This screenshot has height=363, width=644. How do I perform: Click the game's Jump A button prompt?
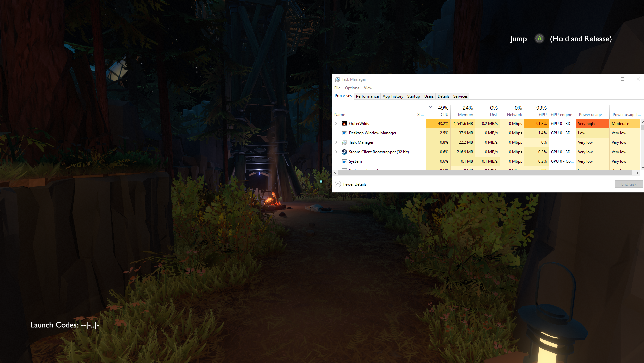(539, 39)
